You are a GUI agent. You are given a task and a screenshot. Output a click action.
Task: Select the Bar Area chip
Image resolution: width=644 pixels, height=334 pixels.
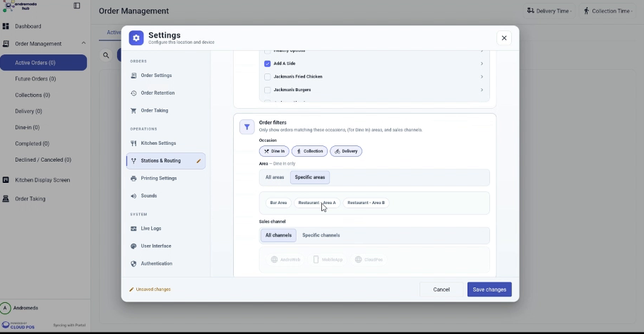click(x=278, y=203)
